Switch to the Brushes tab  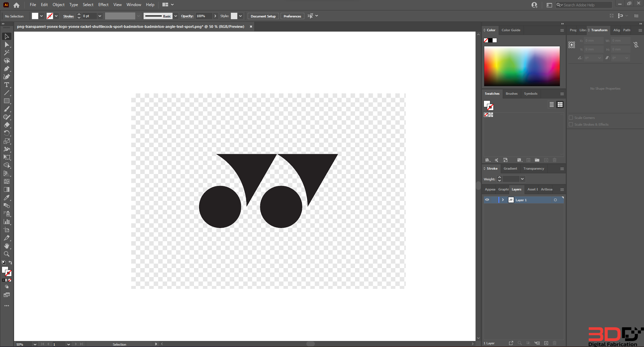pyautogui.click(x=511, y=94)
